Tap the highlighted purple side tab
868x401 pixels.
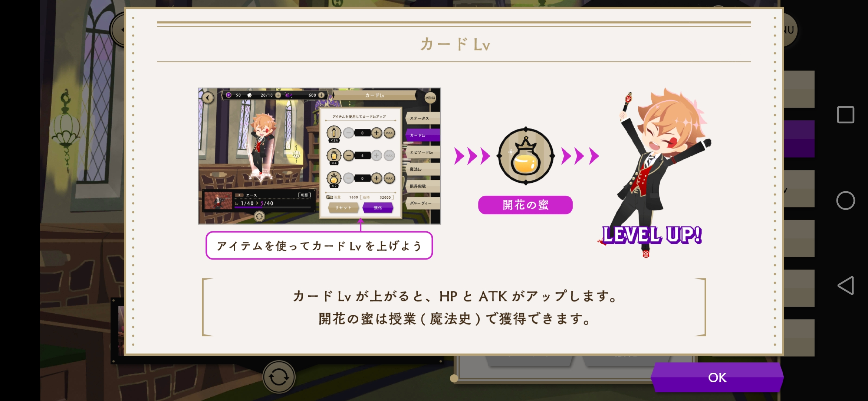[x=799, y=139]
